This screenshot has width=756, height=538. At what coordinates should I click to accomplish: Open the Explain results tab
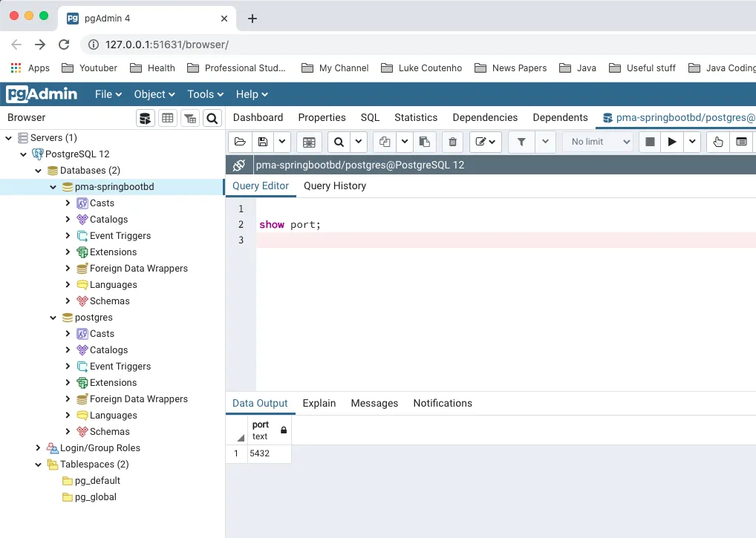319,403
